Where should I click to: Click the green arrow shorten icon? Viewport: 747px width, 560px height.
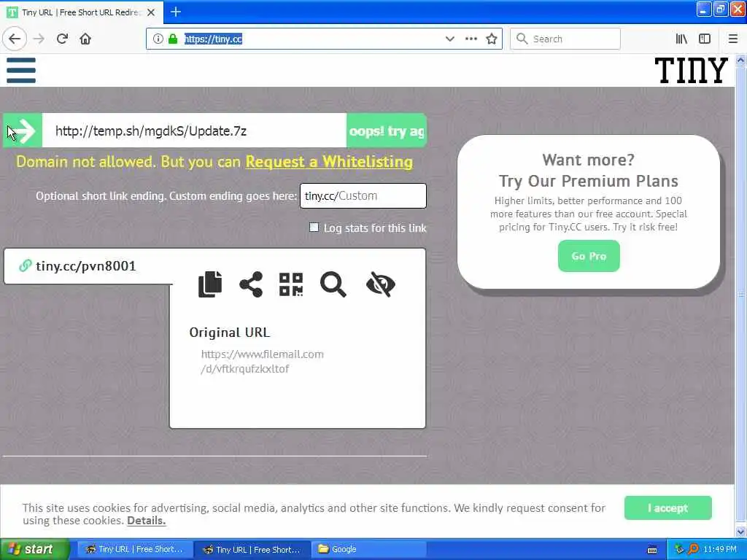(x=23, y=131)
